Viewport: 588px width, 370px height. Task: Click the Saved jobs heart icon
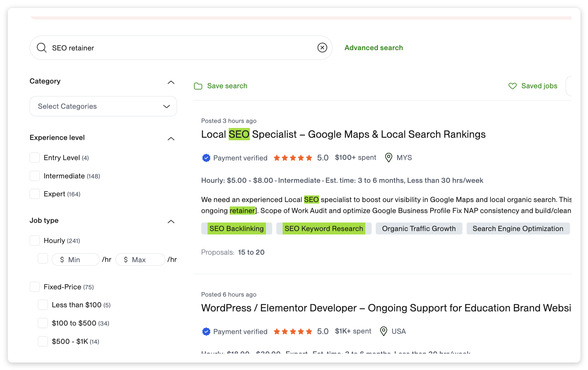pyautogui.click(x=513, y=86)
